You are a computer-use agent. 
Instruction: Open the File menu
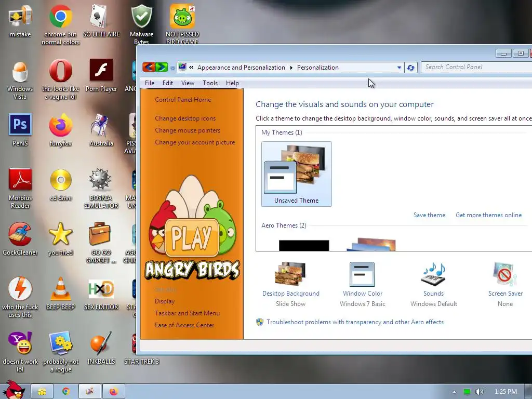point(150,83)
